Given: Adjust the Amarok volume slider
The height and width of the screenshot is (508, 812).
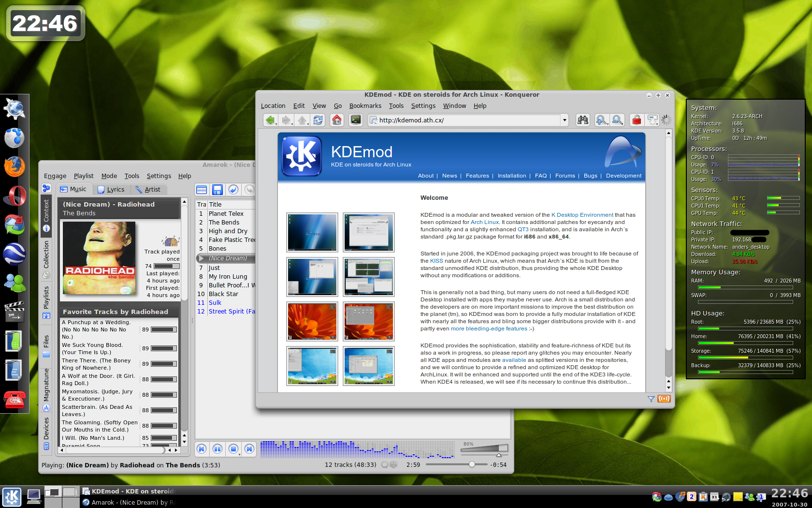Looking at the screenshot, I should pyautogui.click(x=484, y=449).
